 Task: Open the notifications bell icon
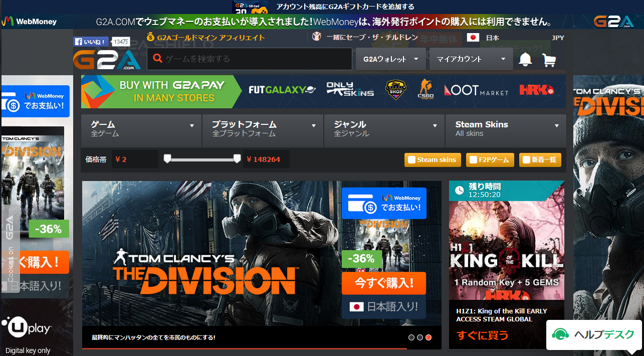(x=525, y=59)
